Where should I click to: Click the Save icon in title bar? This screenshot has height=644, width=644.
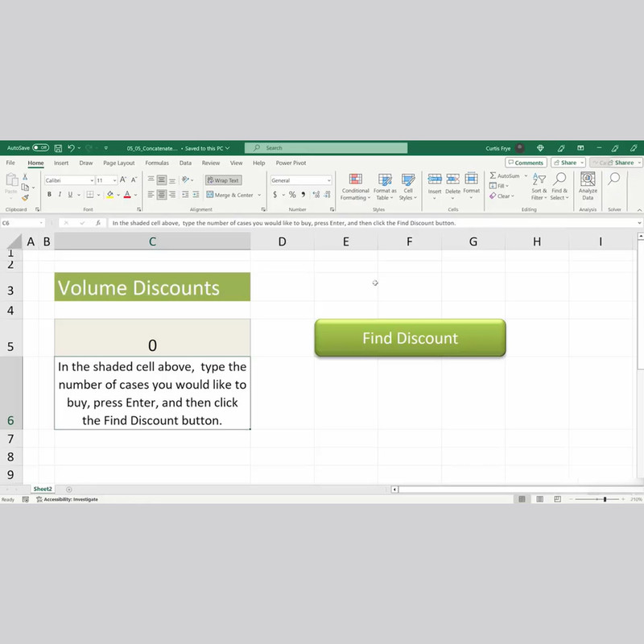pos(57,148)
